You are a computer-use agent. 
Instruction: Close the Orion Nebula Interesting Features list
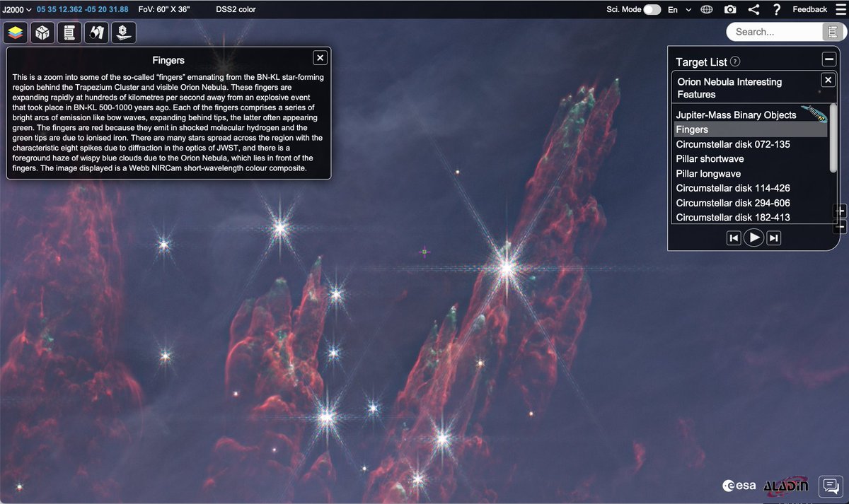click(828, 80)
